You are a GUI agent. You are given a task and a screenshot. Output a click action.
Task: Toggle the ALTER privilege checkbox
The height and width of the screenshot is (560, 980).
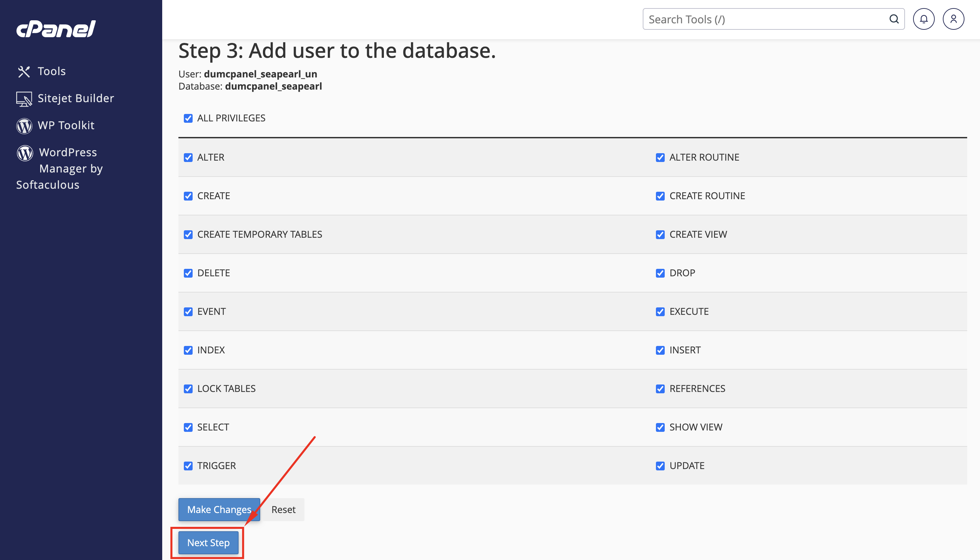tap(188, 157)
